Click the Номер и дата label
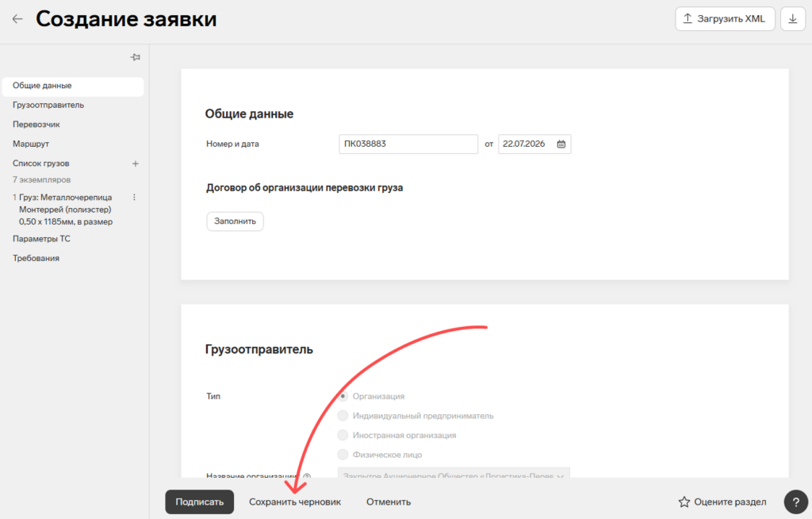812x519 pixels. point(232,144)
